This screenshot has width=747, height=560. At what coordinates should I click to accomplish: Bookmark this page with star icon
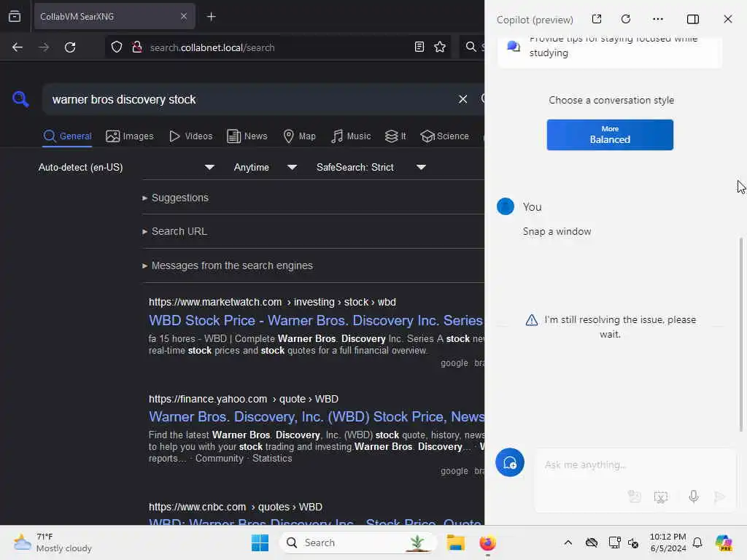pyautogui.click(x=440, y=47)
